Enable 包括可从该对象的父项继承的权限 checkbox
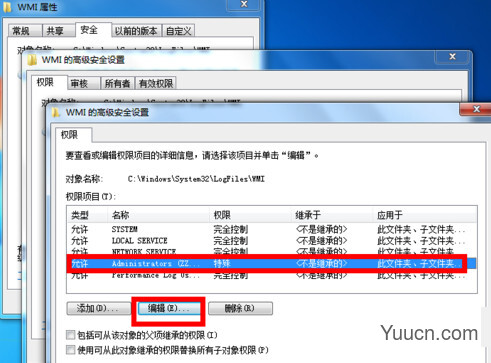The width and height of the screenshot is (491, 363). point(70,334)
